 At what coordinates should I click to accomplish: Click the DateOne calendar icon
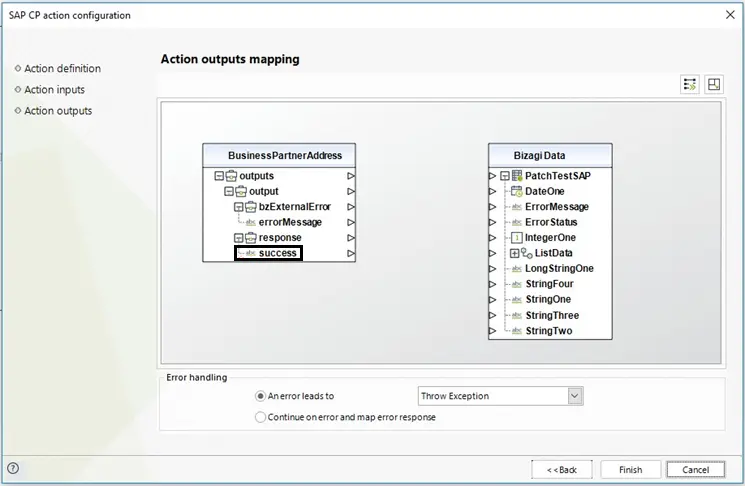click(x=516, y=191)
